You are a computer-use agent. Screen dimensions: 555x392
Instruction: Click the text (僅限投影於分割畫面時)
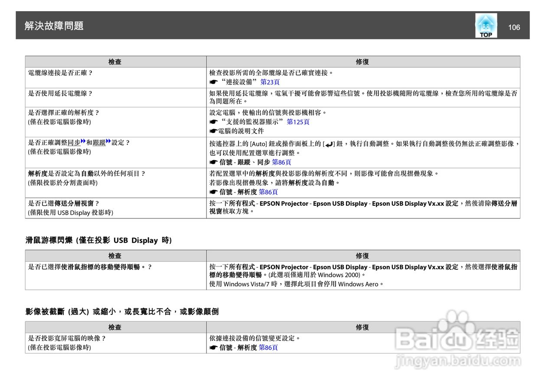63,183
